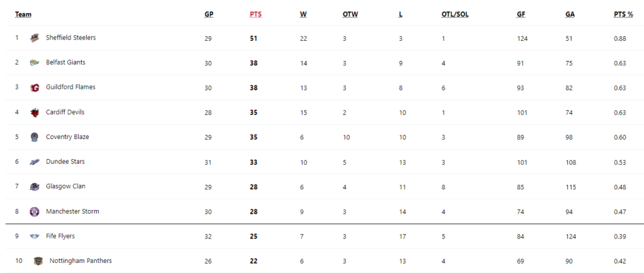Image resolution: width=644 pixels, height=273 pixels.
Task: Sort standings by GF column header
Action: 521,14
